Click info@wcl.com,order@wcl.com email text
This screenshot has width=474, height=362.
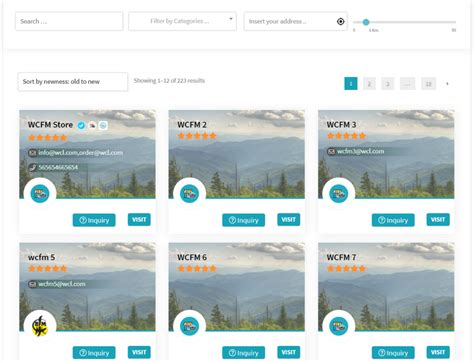(x=80, y=153)
